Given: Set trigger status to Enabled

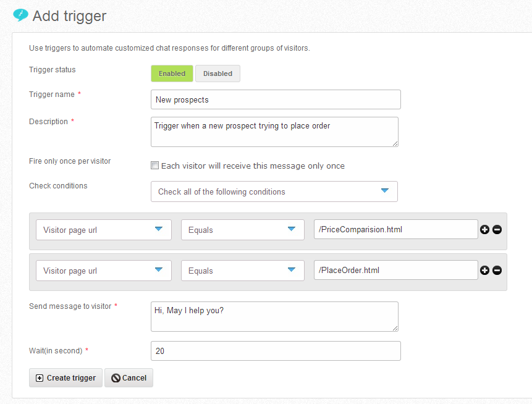Looking at the screenshot, I should (x=172, y=74).
